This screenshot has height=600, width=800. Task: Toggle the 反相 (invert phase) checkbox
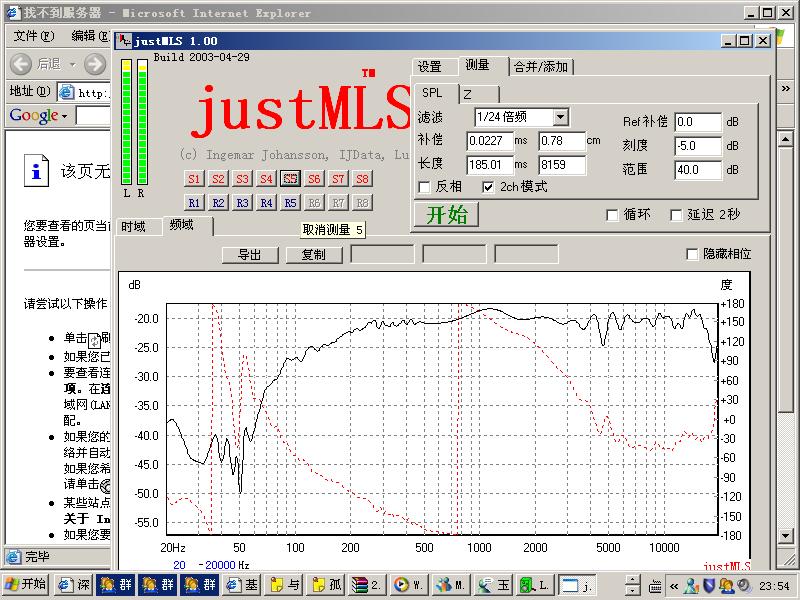click(x=423, y=187)
